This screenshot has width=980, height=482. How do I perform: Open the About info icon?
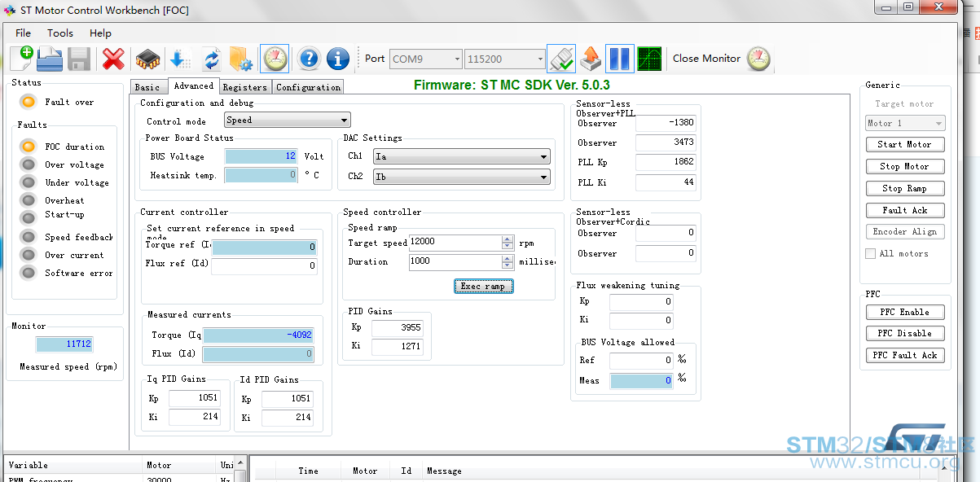coord(338,59)
